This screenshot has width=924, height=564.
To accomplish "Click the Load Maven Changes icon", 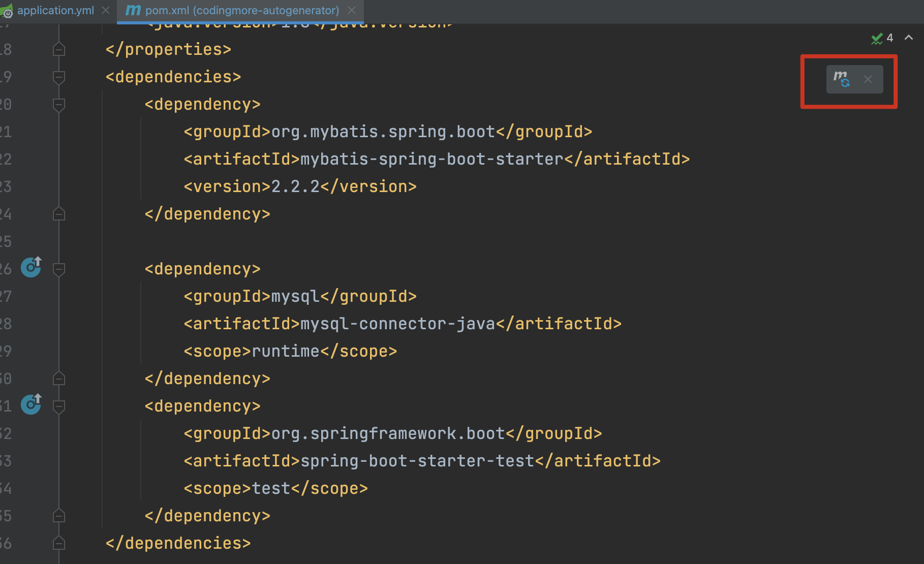I will click(841, 79).
